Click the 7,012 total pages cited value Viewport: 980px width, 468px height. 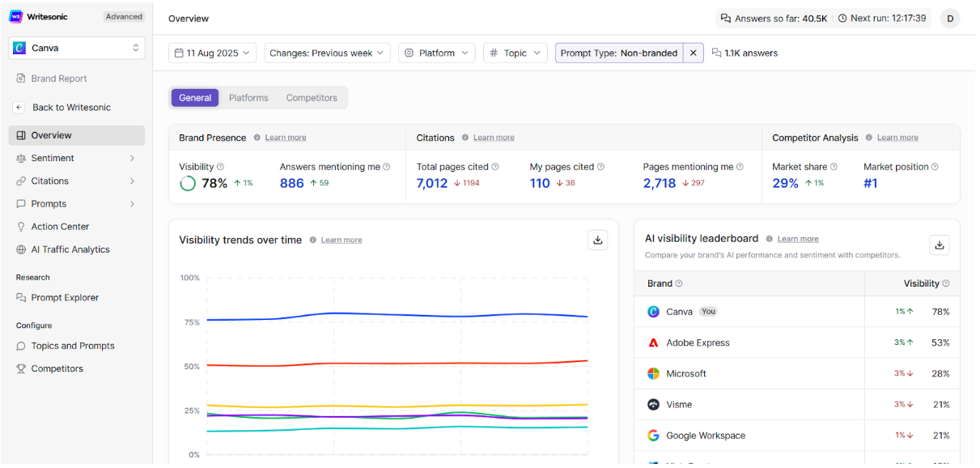[432, 184]
